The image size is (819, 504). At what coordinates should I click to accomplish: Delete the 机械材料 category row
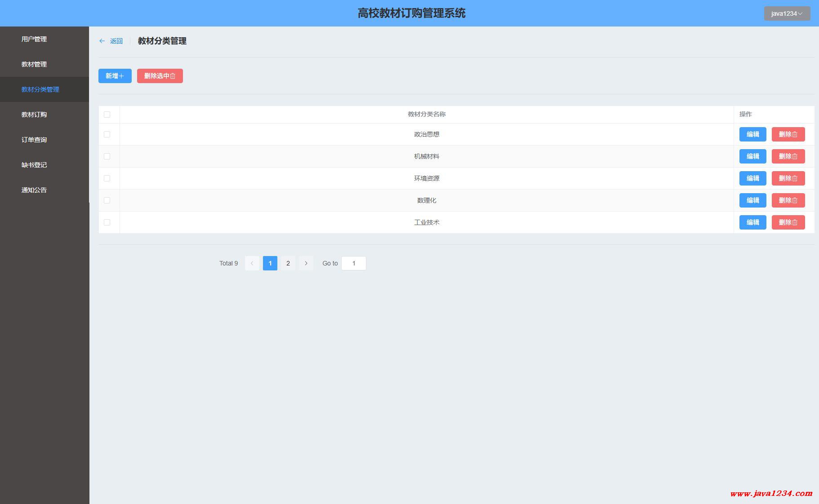tap(788, 156)
